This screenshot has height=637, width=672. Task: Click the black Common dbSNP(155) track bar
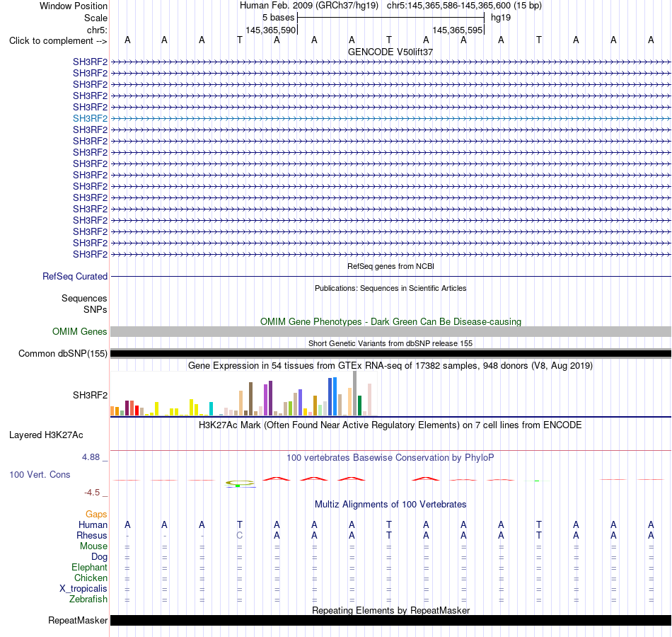[391, 353]
